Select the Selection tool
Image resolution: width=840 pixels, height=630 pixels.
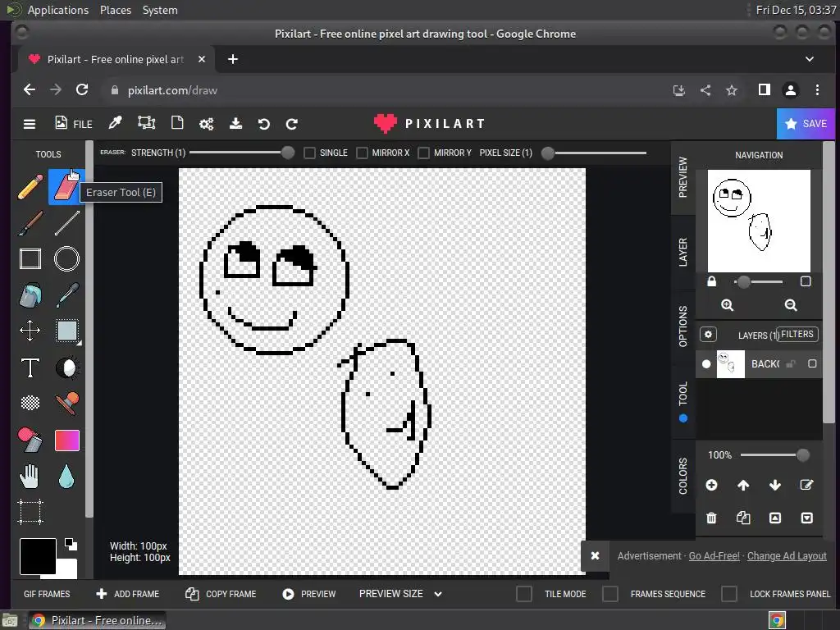click(x=66, y=331)
